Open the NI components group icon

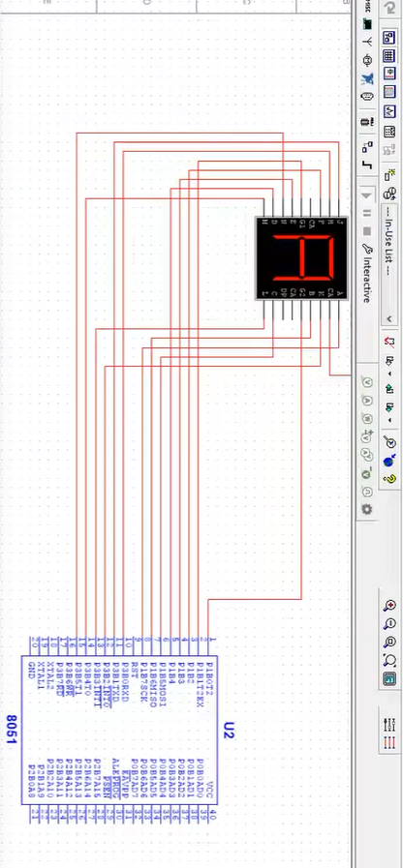click(367, 78)
